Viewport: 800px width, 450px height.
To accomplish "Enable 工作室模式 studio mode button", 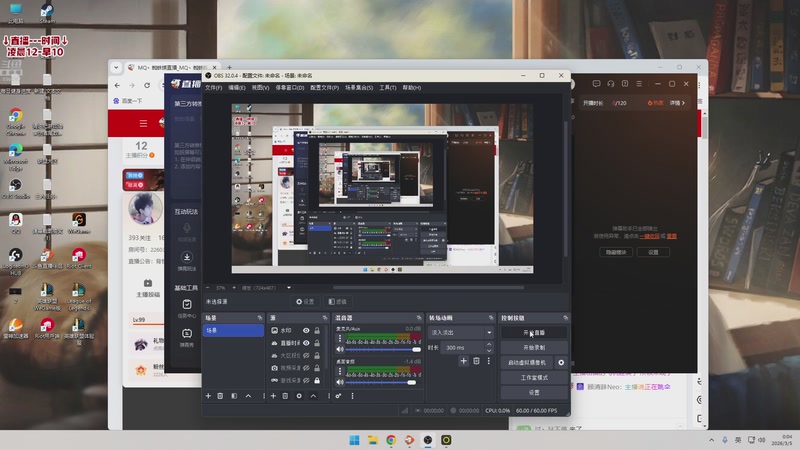I will [x=534, y=378].
